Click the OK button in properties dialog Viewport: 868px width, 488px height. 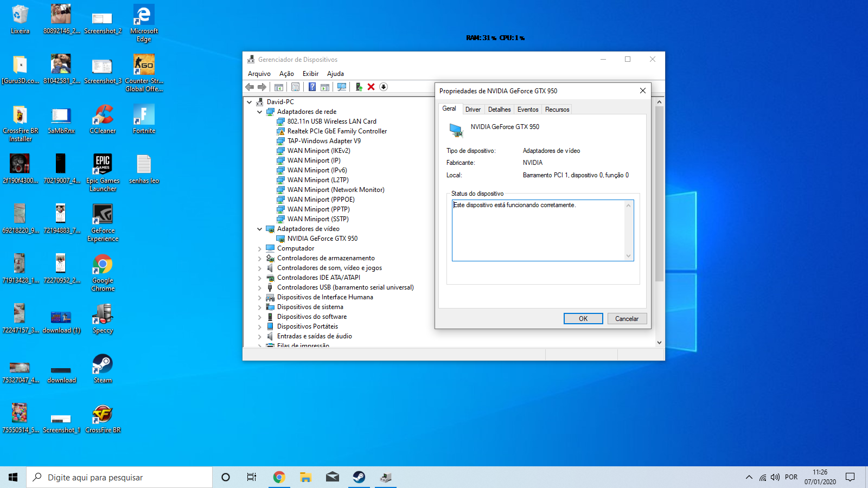583,319
